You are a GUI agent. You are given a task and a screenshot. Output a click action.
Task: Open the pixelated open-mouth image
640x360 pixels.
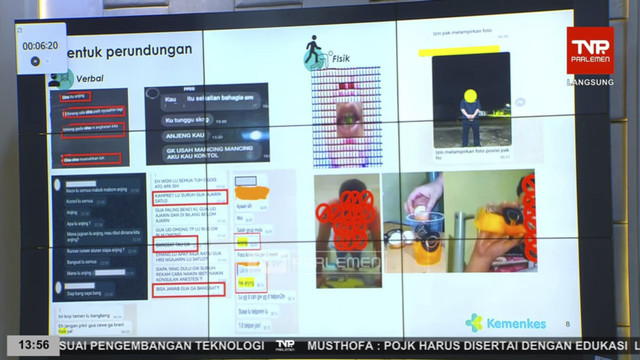point(347,118)
